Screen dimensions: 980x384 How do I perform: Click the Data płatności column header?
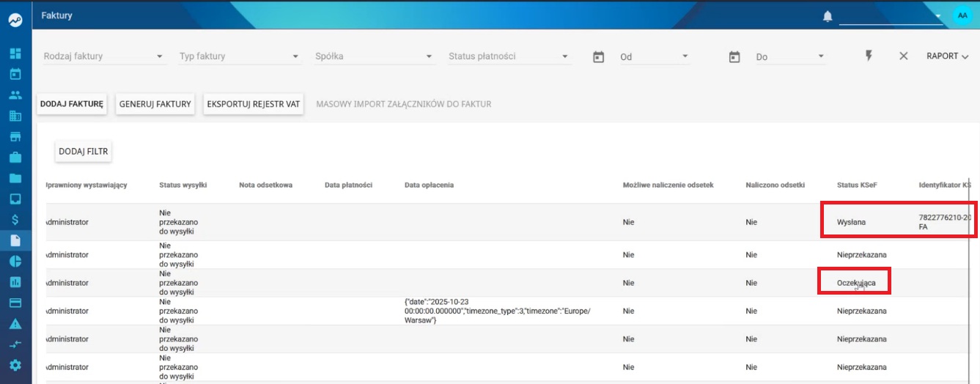349,185
